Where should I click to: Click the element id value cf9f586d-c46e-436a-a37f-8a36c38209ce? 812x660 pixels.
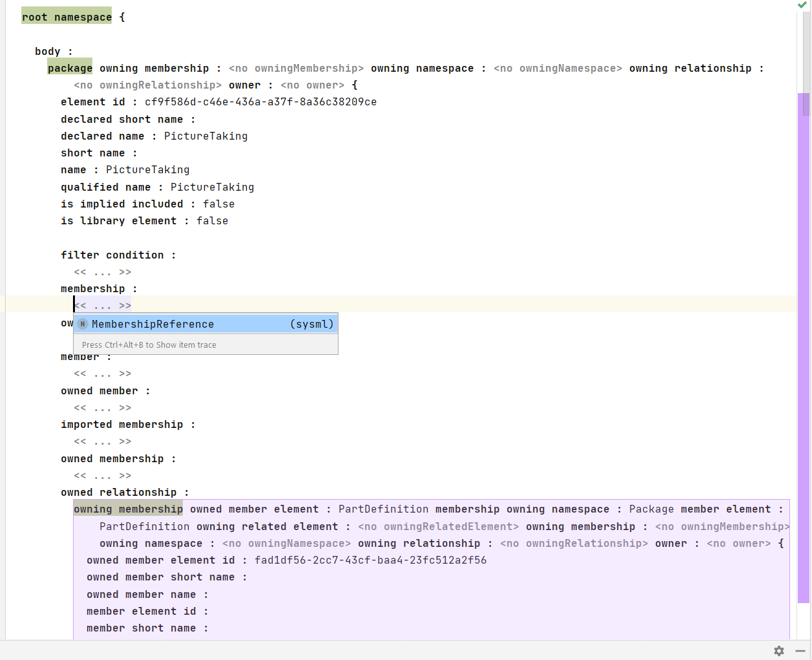coord(261,102)
